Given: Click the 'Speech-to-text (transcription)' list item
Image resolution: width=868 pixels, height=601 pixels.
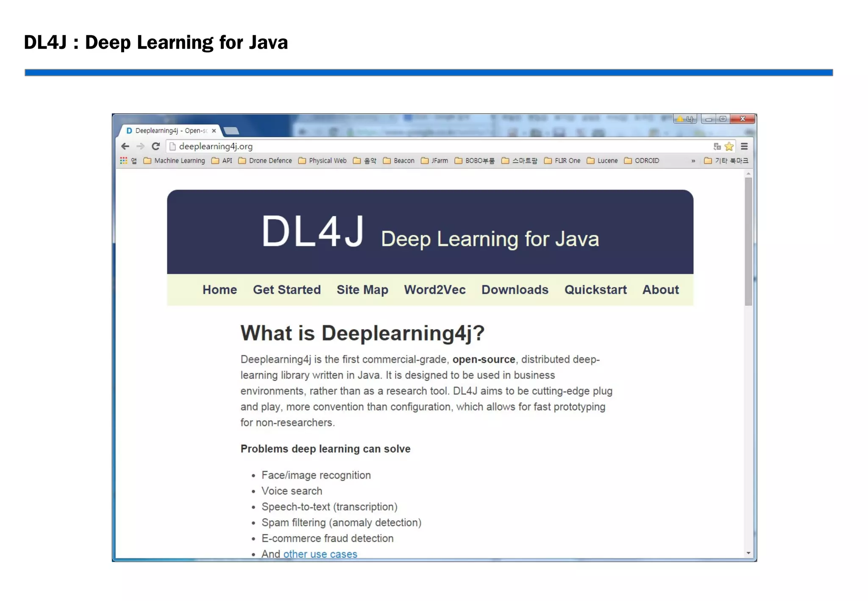Looking at the screenshot, I should point(329,507).
